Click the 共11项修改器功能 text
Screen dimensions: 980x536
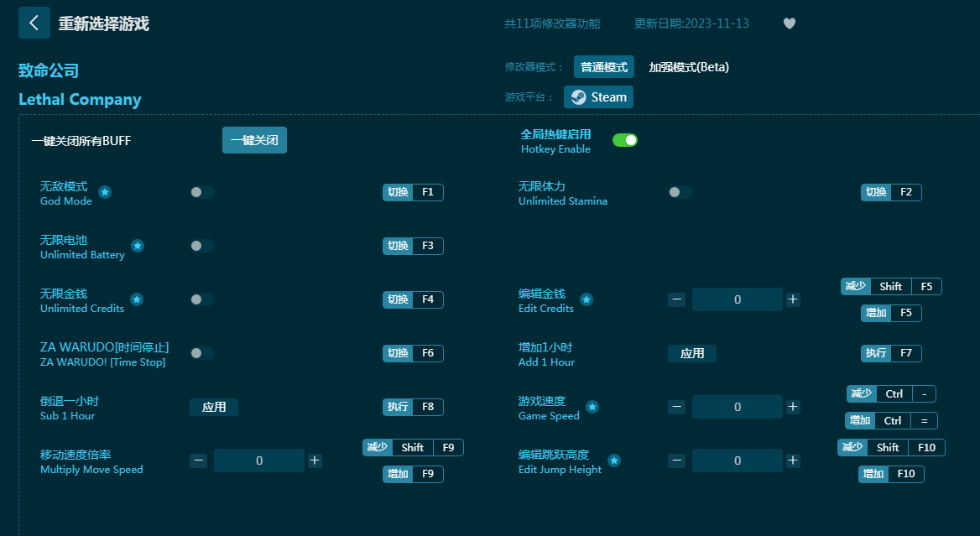tap(552, 23)
